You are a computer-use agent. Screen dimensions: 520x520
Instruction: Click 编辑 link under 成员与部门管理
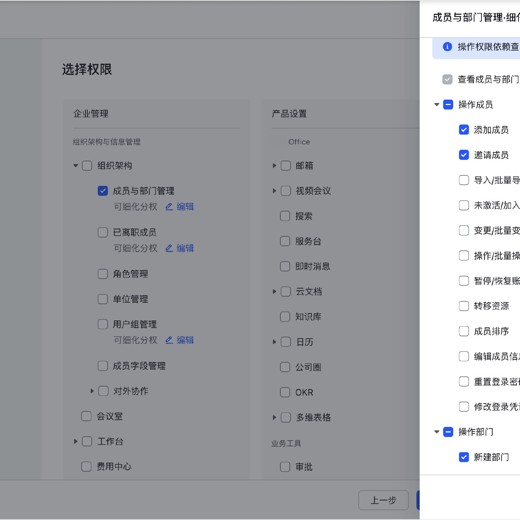pyautogui.click(x=185, y=207)
